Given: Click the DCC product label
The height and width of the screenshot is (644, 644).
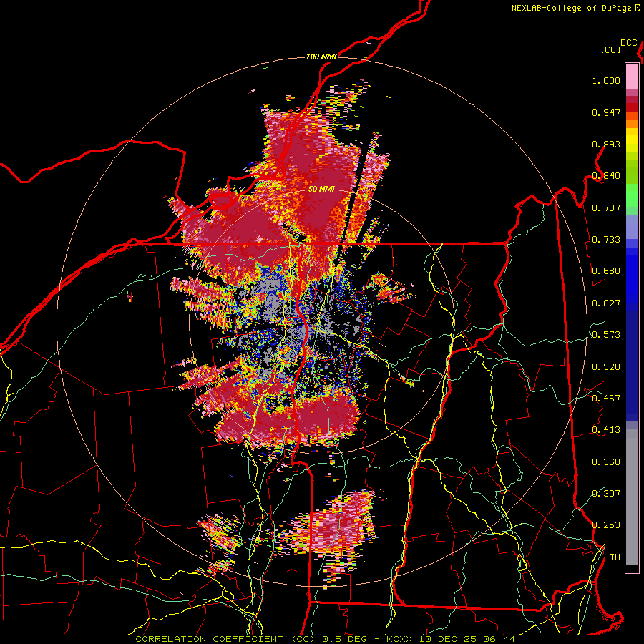Looking at the screenshot, I should pos(629,43).
